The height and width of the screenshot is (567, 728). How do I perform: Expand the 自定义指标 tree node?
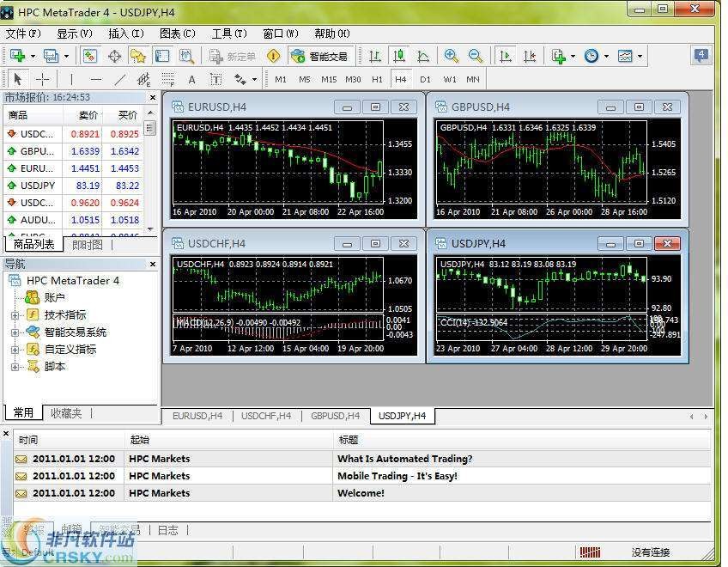15,350
